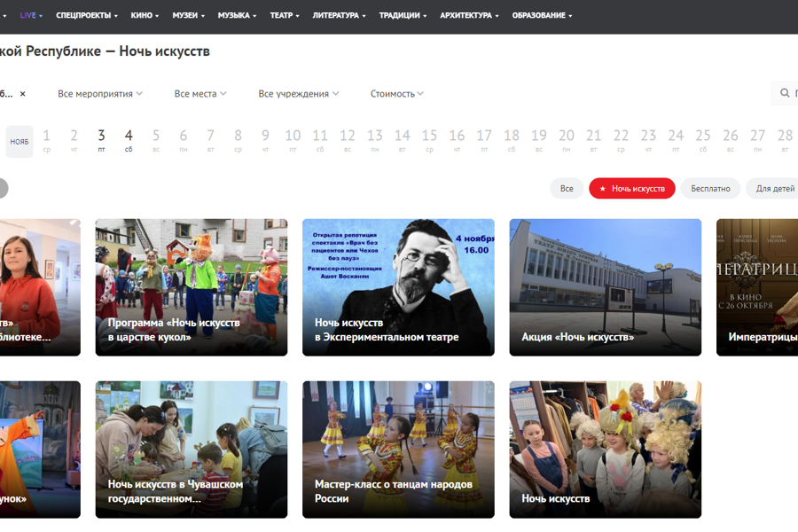Open the Акция «Ночь искусств» card
Viewport: 798px width, 532px height.
tap(605, 287)
